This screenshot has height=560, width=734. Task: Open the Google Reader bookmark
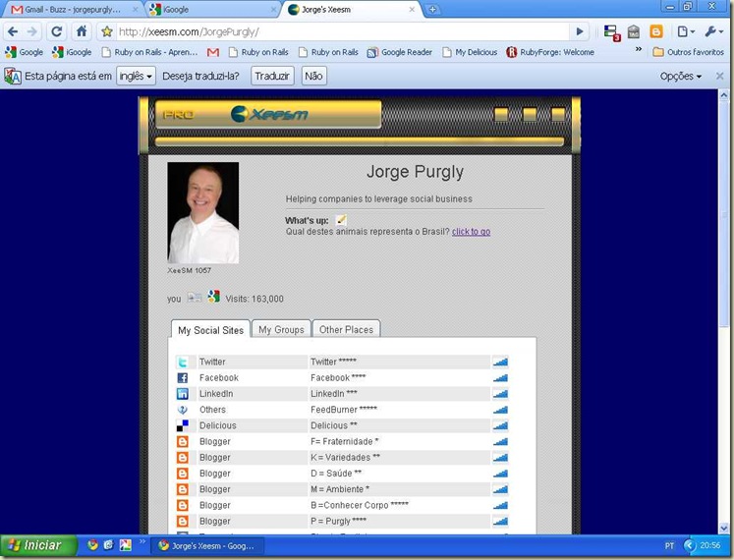pyautogui.click(x=399, y=52)
